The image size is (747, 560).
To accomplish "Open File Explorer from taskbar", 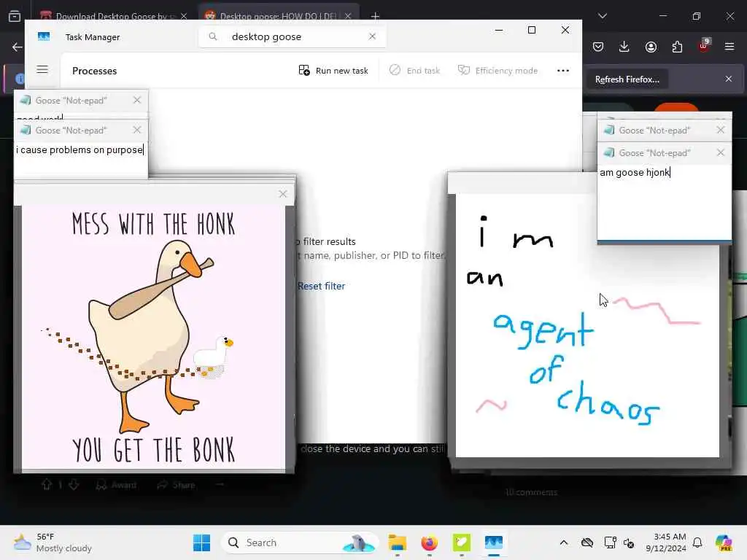I will tap(397, 542).
